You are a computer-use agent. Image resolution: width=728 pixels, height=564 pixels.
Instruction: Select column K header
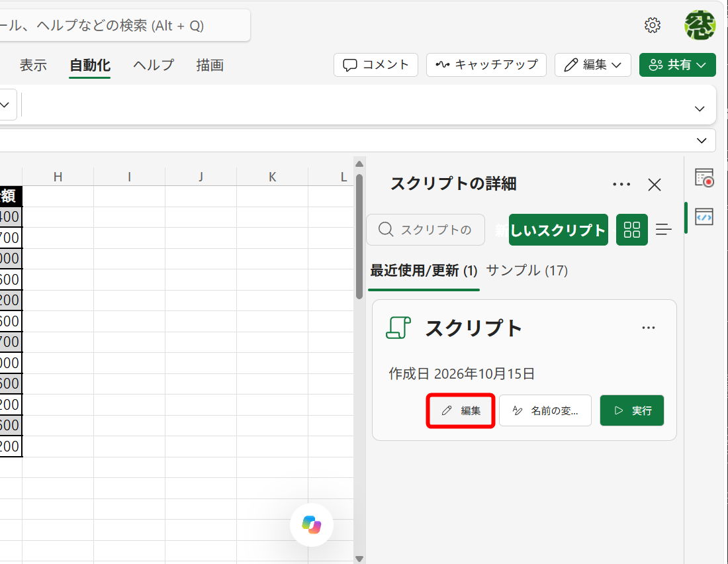272,177
